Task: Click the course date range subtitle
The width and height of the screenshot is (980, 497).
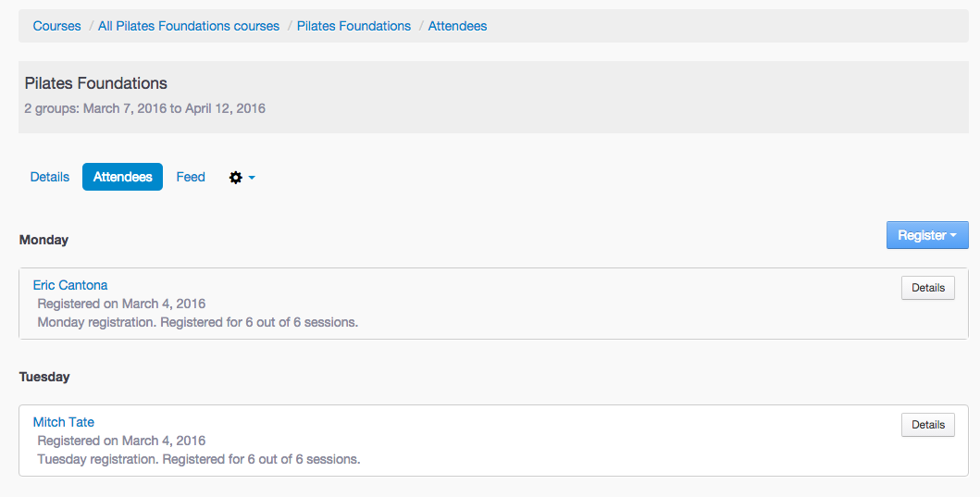Action: tap(145, 108)
